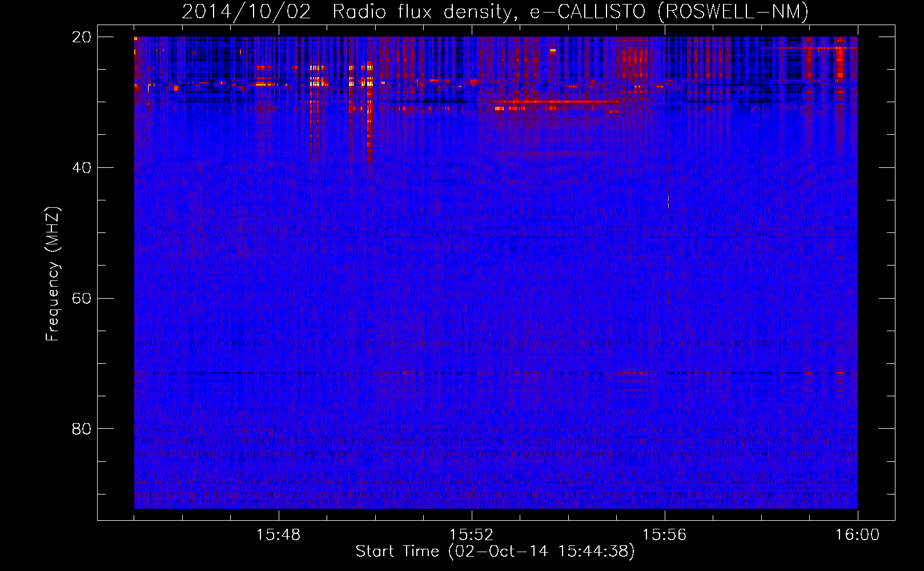The width and height of the screenshot is (924, 571).
Task: Click the 20 MHz frequency tick label
Action: pyautogui.click(x=81, y=37)
